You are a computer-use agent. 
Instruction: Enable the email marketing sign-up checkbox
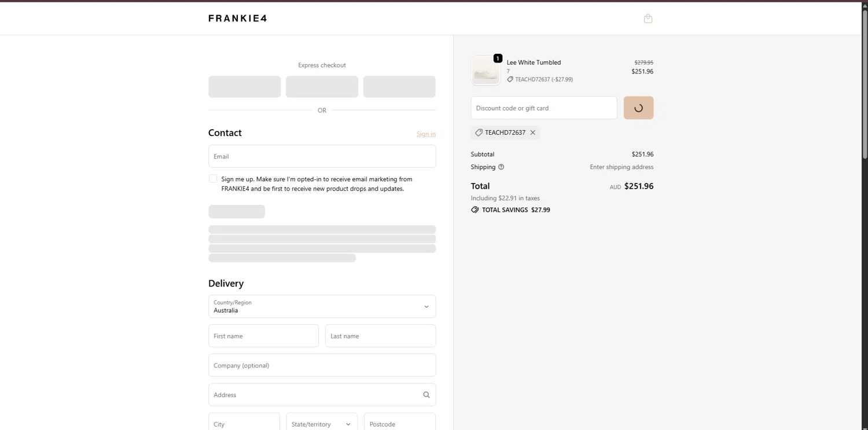pos(213,179)
